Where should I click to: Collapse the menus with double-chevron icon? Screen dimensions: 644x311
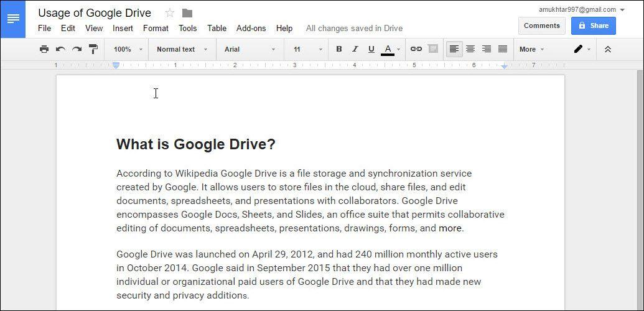coord(608,49)
